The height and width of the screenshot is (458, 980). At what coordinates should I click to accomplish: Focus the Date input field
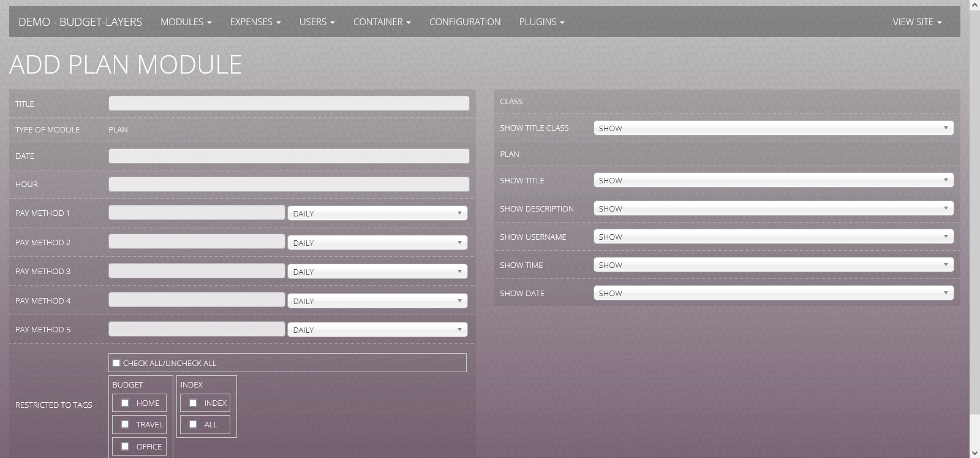pos(288,156)
